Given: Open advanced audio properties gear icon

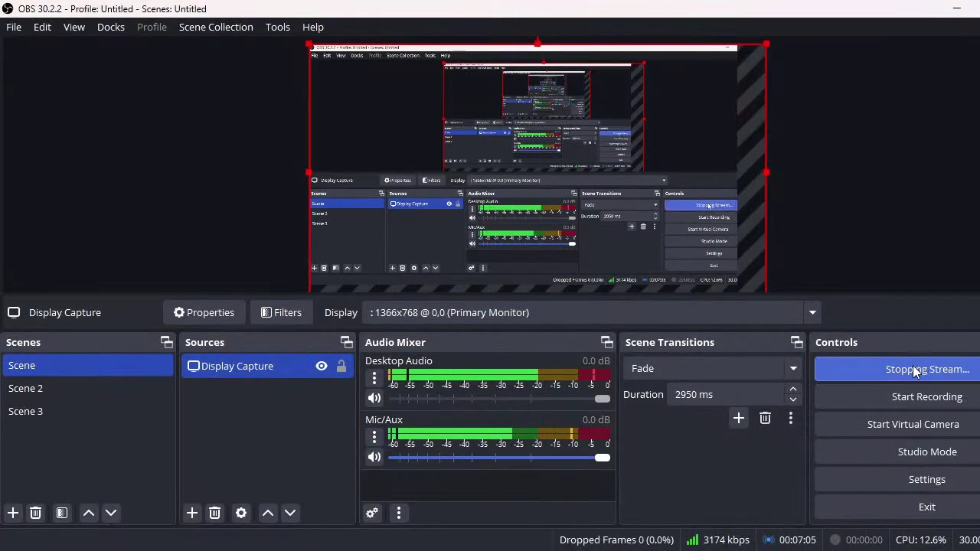Looking at the screenshot, I should pos(372,513).
